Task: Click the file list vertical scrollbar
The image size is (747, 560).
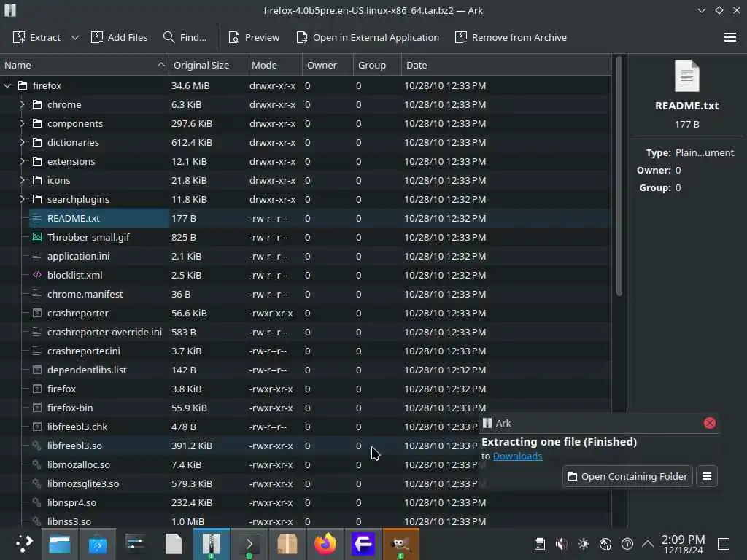Action: [x=619, y=176]
